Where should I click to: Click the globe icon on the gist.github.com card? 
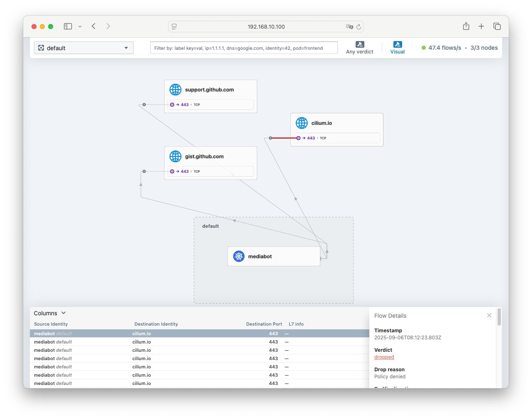tap(176, 156)
